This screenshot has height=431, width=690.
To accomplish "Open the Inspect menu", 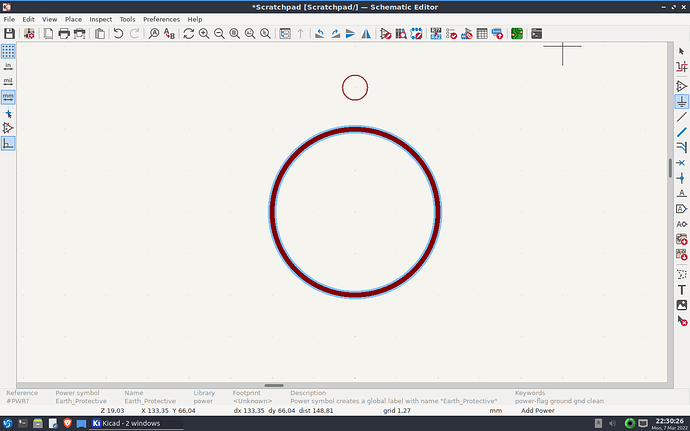I will tap(101, 19).
